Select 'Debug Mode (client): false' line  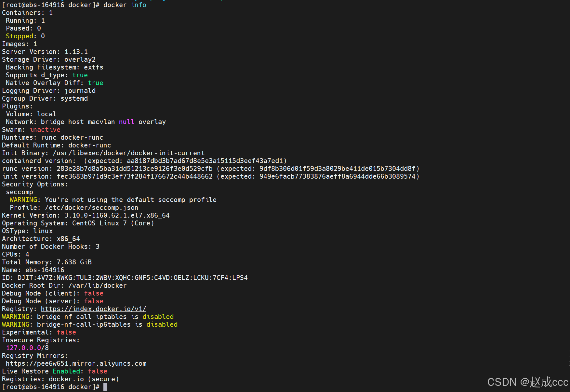[x=53, y=293]
